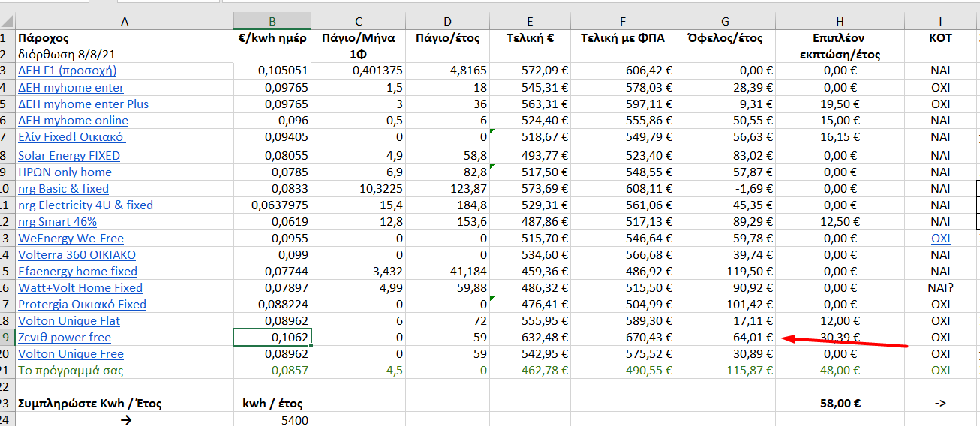Select the cell showing 490,55 €
This screenshot has height=426, width=980.
[x=623, y=370]
